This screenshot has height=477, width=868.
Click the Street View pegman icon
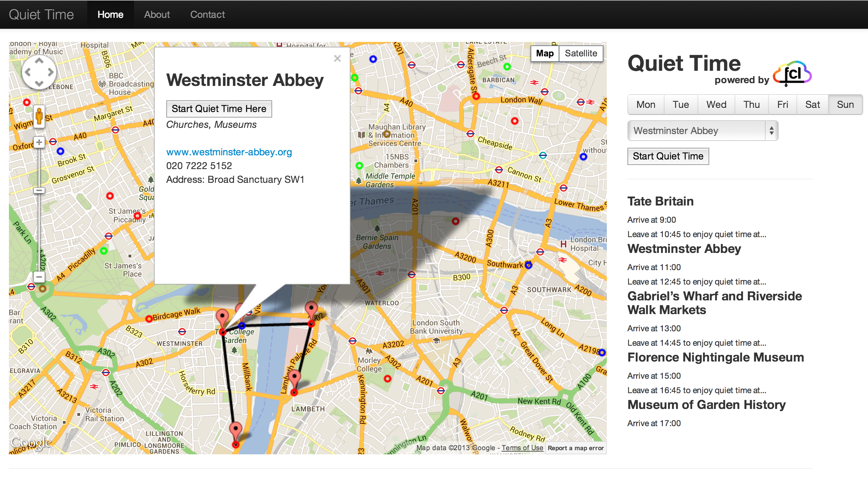[39, 116]
